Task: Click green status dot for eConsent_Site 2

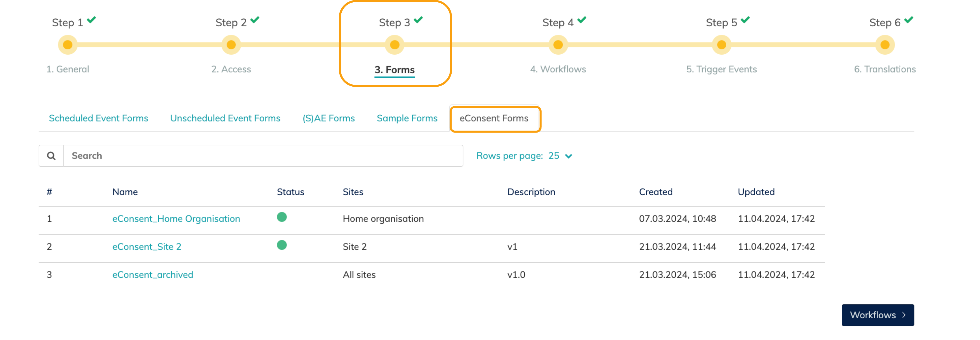Action: (282, 245)
